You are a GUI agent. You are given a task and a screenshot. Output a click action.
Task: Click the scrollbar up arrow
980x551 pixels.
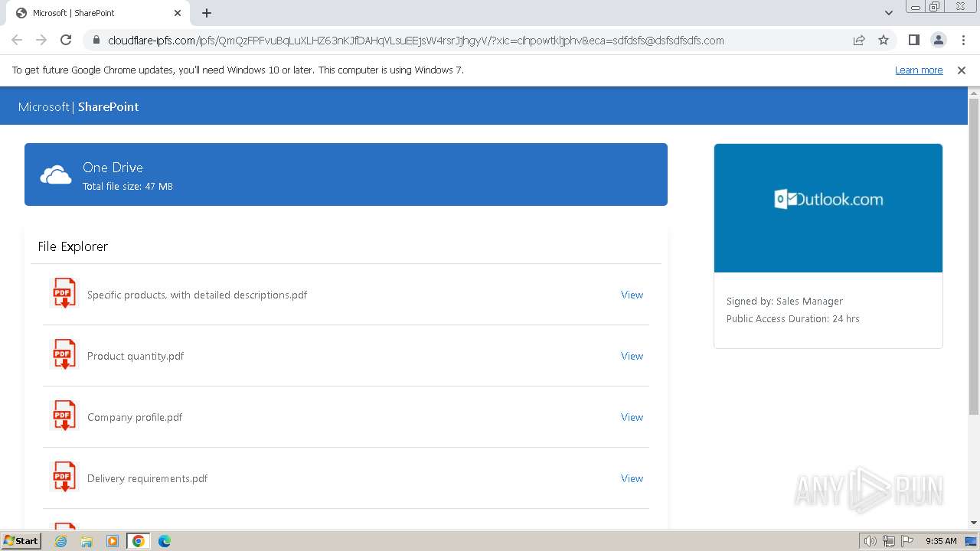[974, 93]
